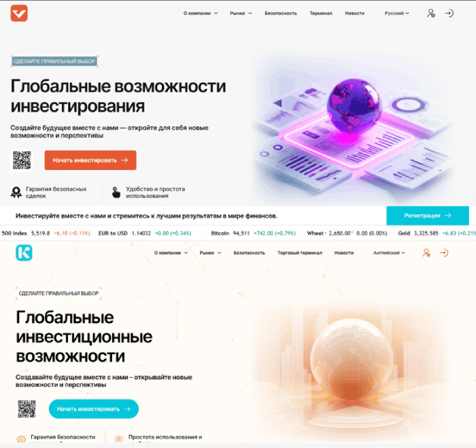The width and height of the screenshot is (476, 448).
Task: Expand the top О компании dropdown
Action: (201, 14)
